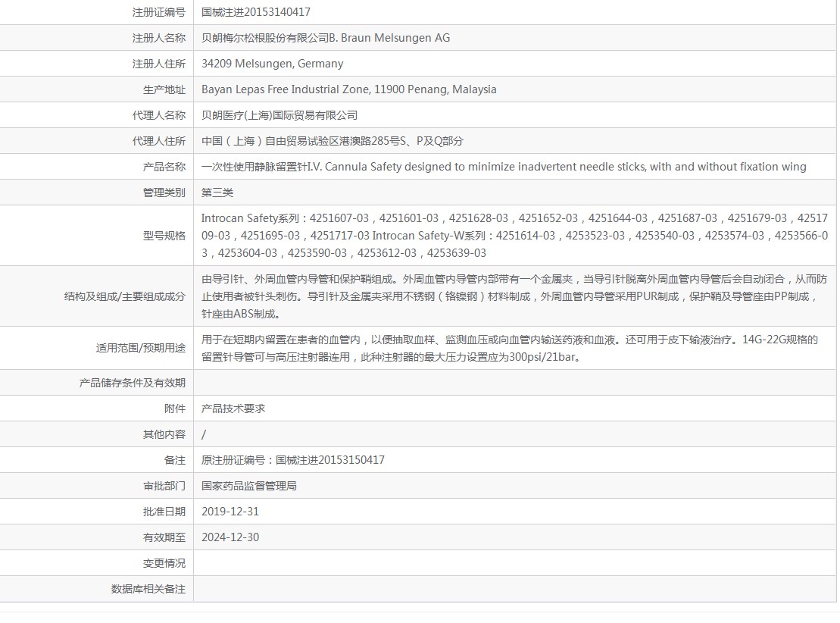This screenshot has width=840, height=623.
Task: Click the 数据库相关备注 label
Action: 148,589
